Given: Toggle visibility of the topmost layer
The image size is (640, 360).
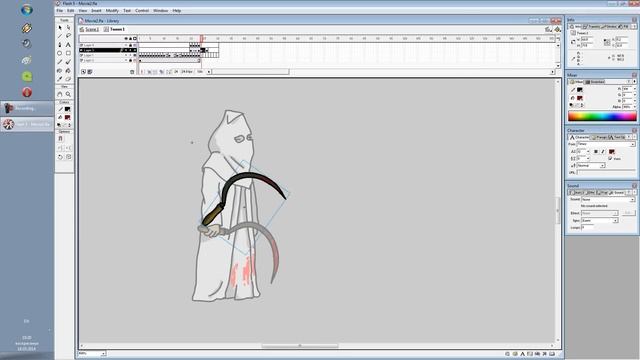Looking at the screenshot, I should point(126,45).
